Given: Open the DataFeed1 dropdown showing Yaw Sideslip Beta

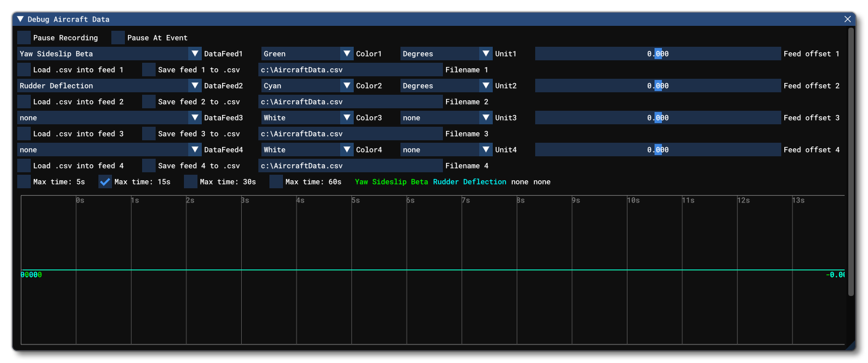Looking at the screenshot, I should [x=195, y=54].
